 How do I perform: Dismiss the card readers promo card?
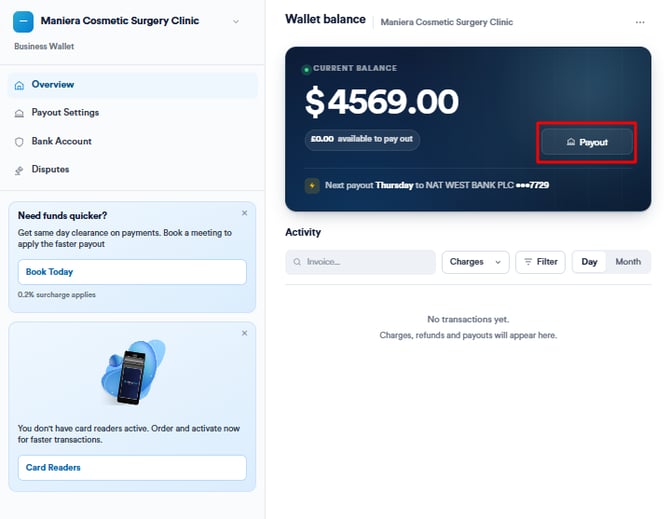point(244,333)
